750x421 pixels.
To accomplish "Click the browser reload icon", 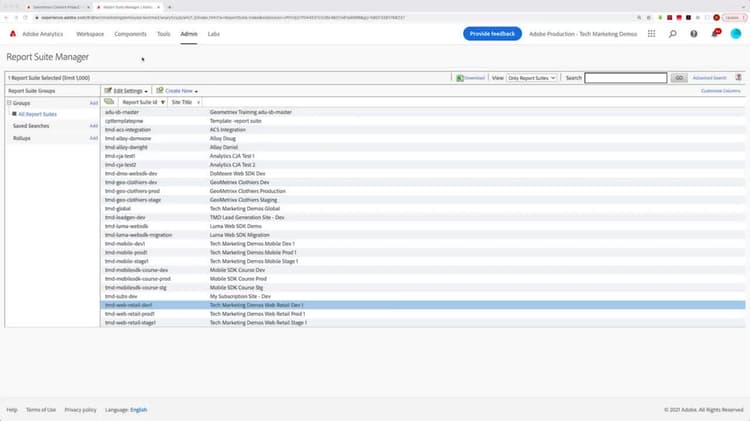I will 25,18.
